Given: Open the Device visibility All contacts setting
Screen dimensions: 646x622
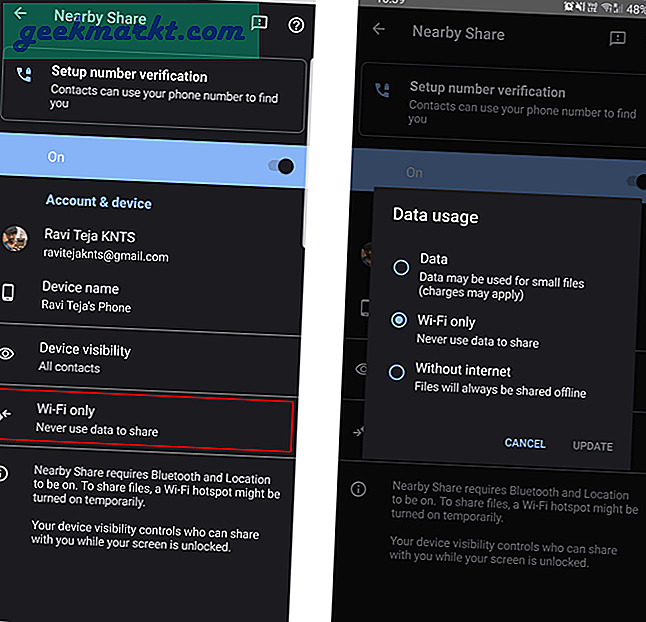Looking at the screenshot, I should (150, 359).
